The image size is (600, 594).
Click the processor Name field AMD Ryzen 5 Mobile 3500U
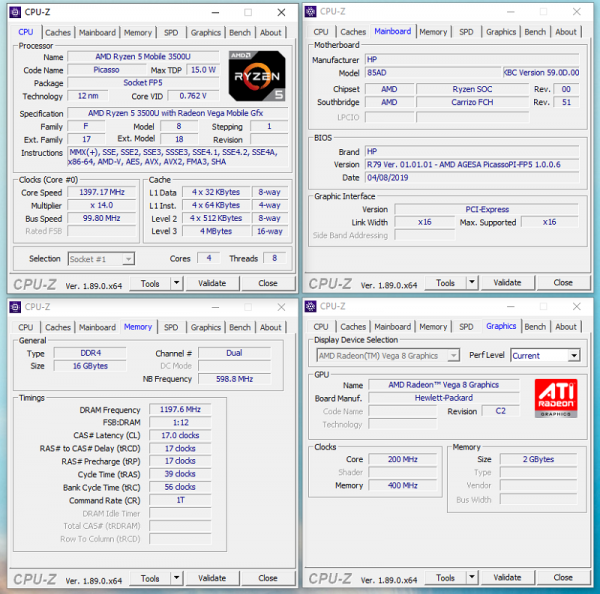pyautogui.click(x=143, y=57)
